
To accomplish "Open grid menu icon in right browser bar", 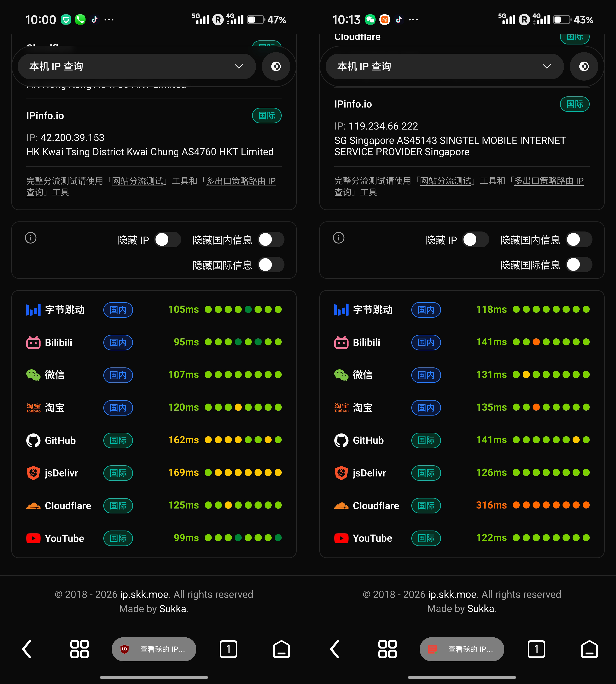I will coord(387,649).
